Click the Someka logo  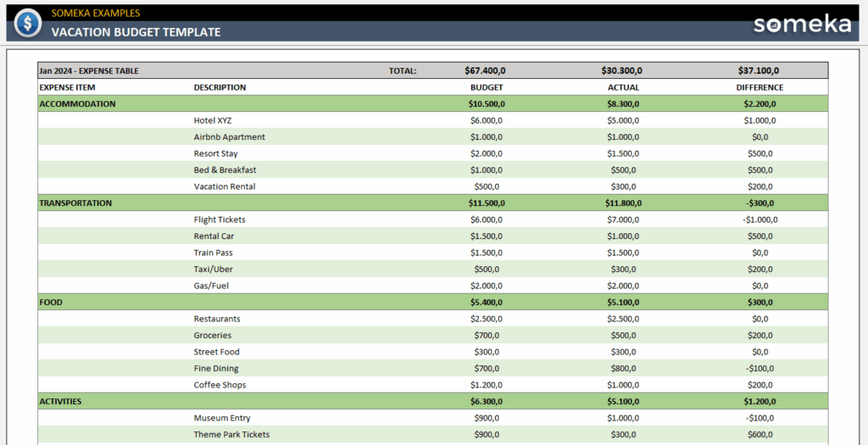point(801,24)
